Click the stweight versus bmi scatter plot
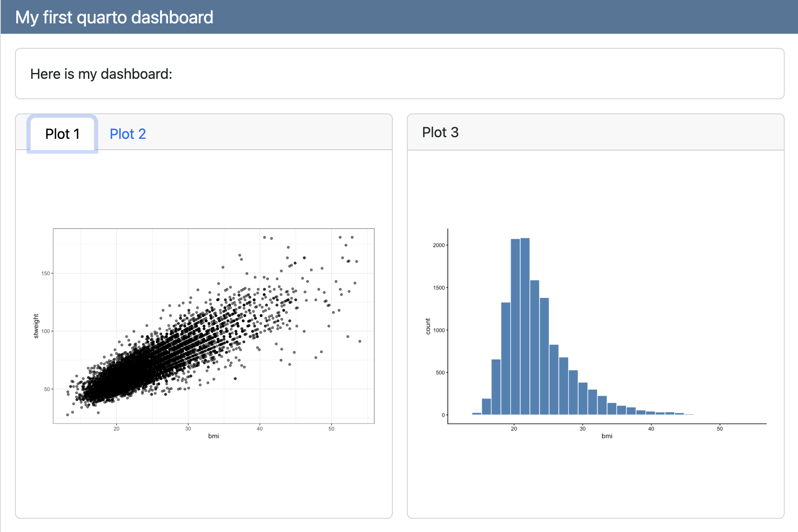Viewport: 798px width, 532px height. point(213,326)
